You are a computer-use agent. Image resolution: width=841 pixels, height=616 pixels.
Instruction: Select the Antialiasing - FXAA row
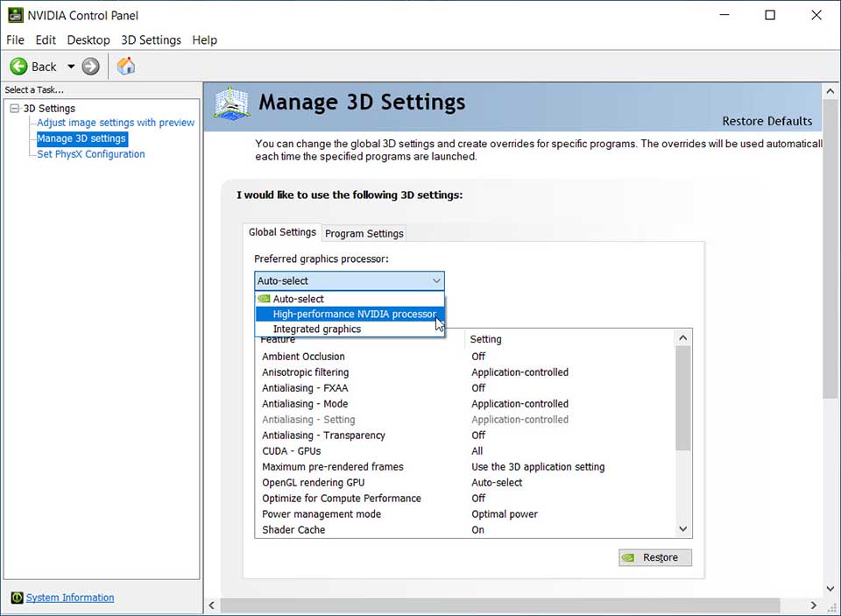click(x=464, y=388)
